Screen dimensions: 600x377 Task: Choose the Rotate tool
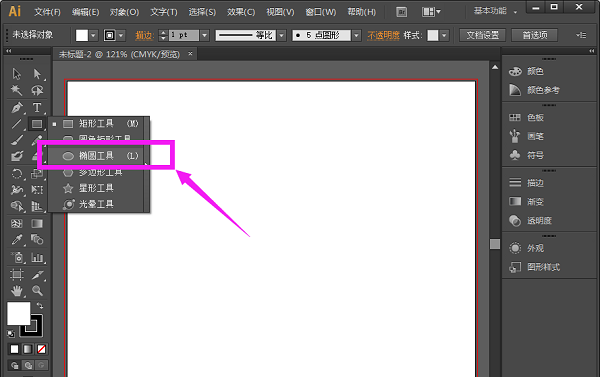click(x=16, y=174)
